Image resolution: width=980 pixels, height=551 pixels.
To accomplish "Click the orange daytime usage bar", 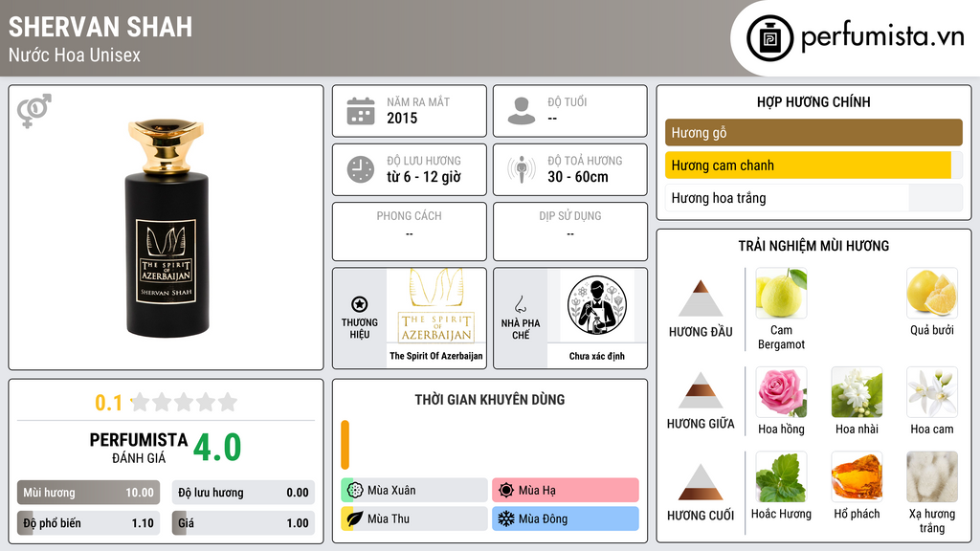I will [345, 445].
